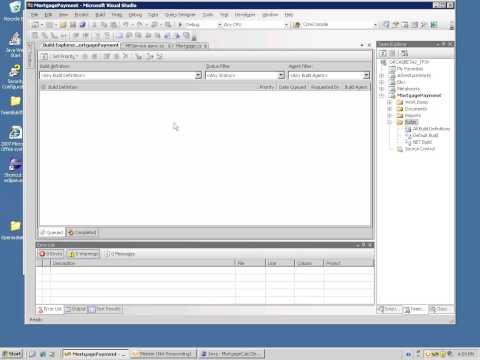Click the Start Debugging play icon
Screen dimensions: 480x360
coord(180,25)
